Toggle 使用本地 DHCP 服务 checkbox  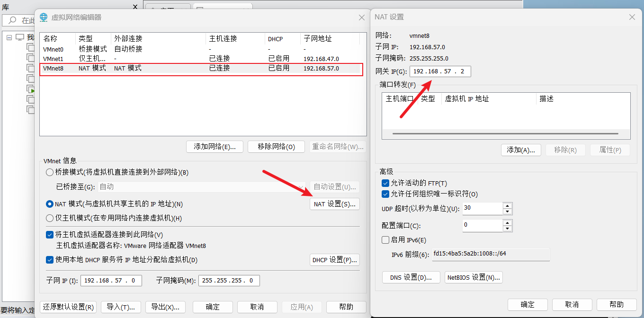[x=50, y=260]
